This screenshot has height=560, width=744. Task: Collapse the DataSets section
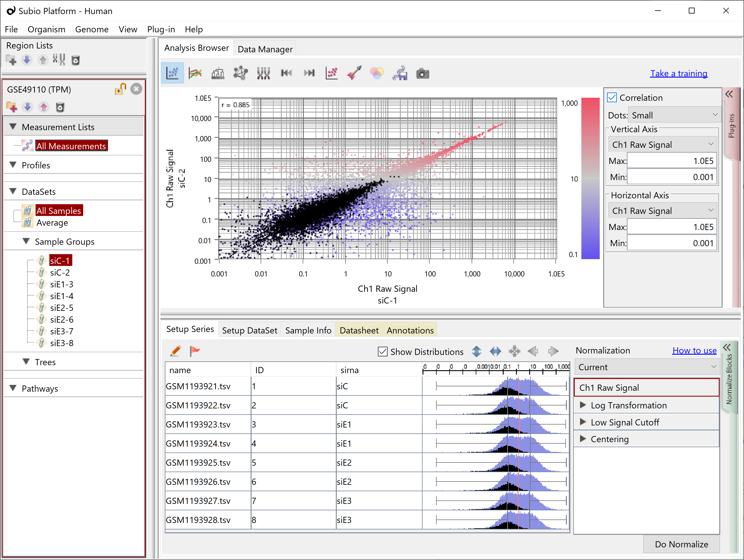(13, 191)
